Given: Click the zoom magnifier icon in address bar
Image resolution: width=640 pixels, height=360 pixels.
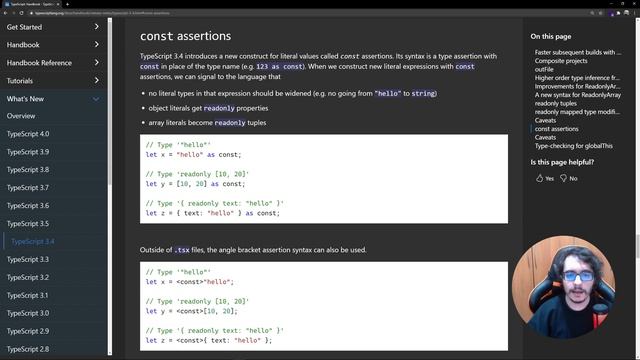Looking at the screenshot, I should pyautogui.click(x=592, y=13).
